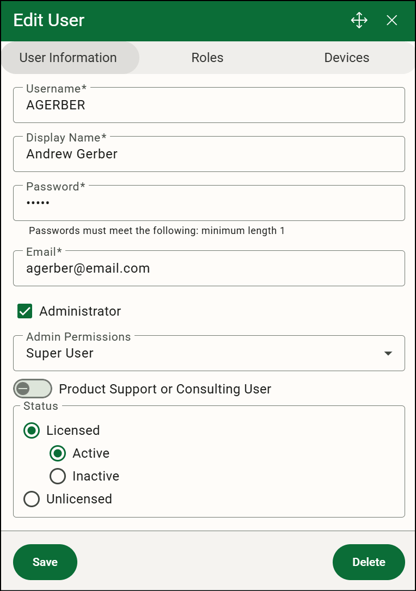The width and height of the screenshot is (416, 591).
Task: Click the Password input field
Action: coord(209,203)
